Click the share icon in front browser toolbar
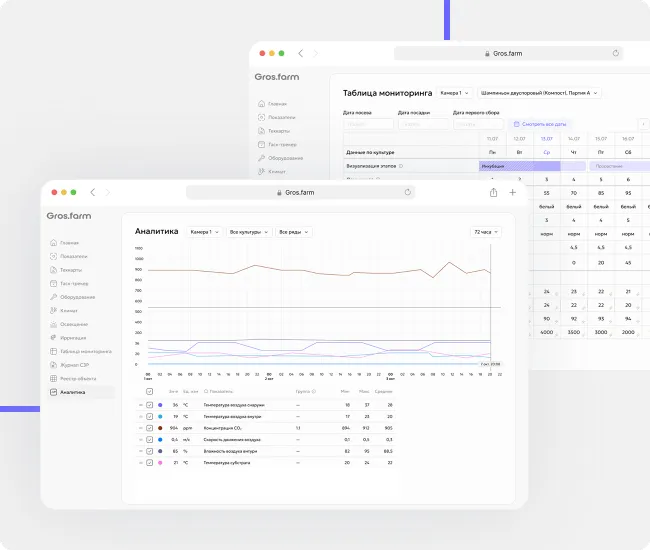The image size is (650, 550). pyautogui.click(x=492, y=192)
